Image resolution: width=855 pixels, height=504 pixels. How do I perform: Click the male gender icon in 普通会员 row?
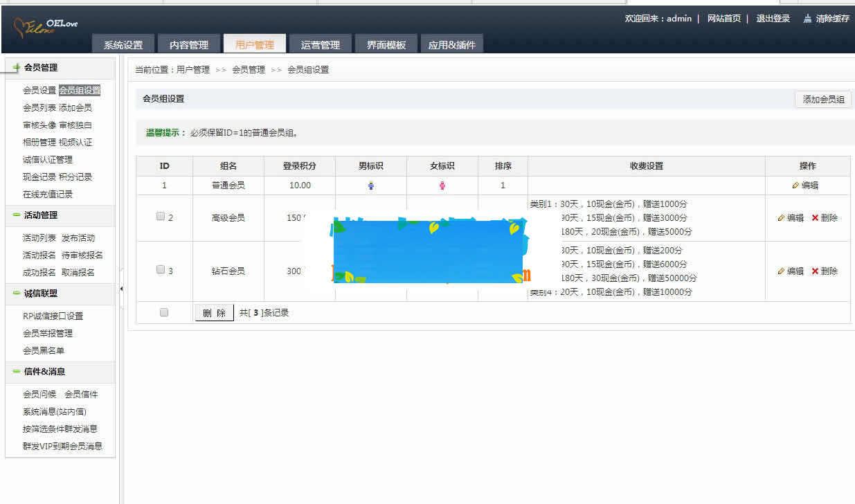[x=372, y=185]
